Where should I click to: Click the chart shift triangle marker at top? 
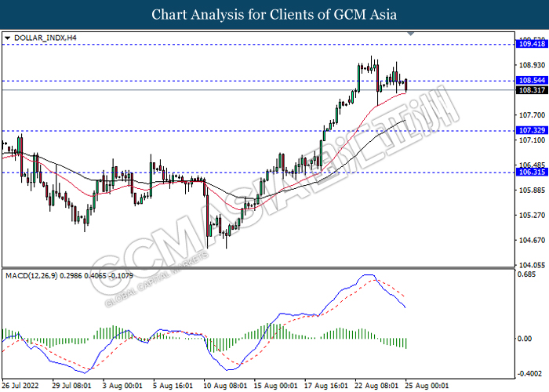pos(411,34)
